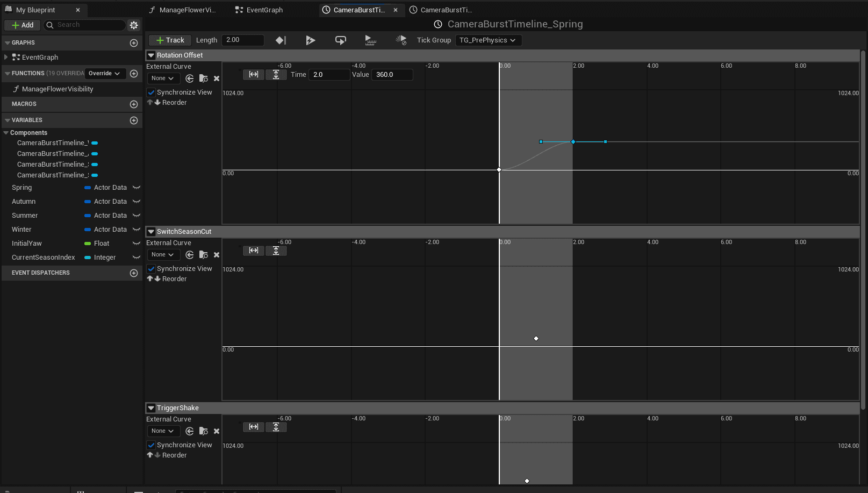Toggle visibility eye for InitialYaw variable
The width and height of the screenshot is (868, 493).
click(x=137, y=244)
